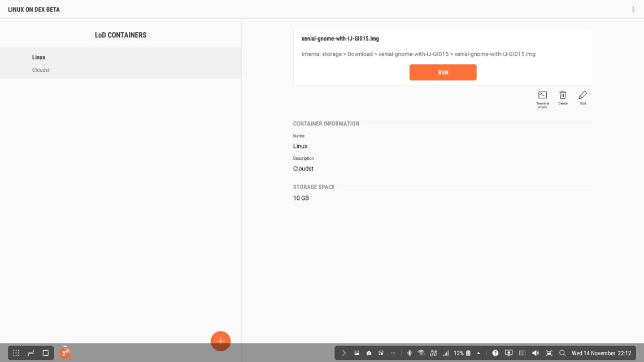
Task: Open more options with the ellipsis tray button
Action: click(x=393, y=352)
